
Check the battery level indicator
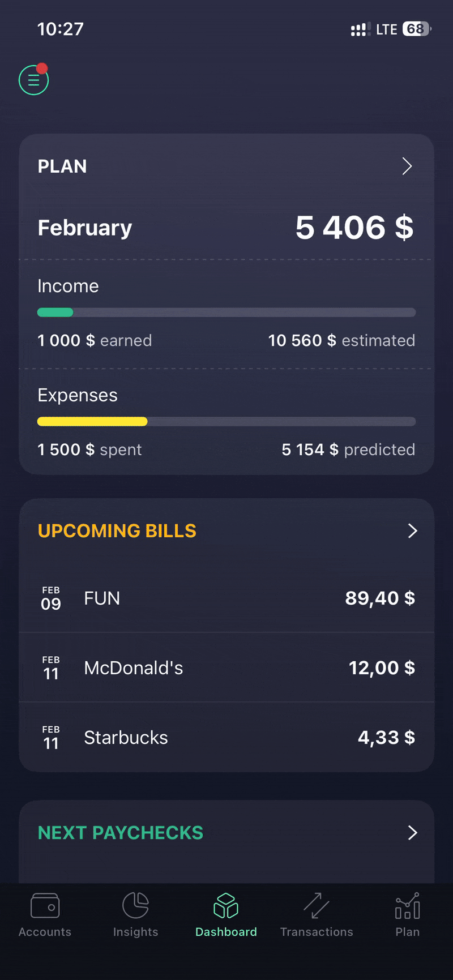pos(416,29)
